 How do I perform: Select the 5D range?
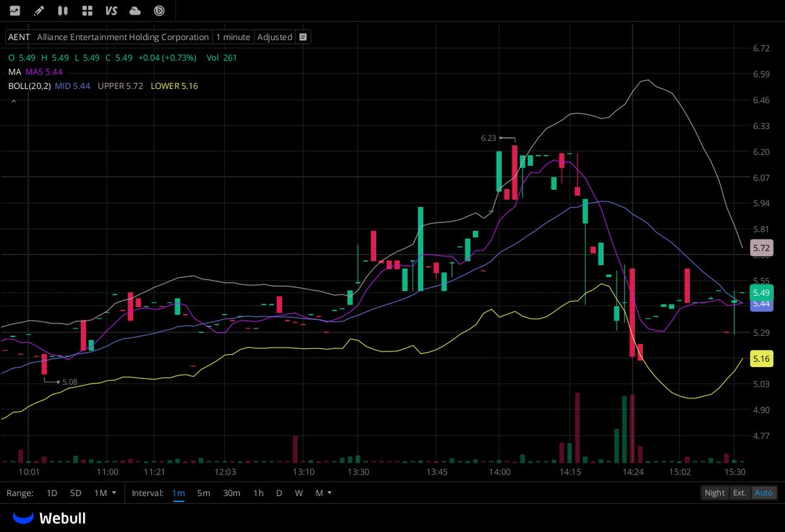pyautogui.click(x=76, y=493)
